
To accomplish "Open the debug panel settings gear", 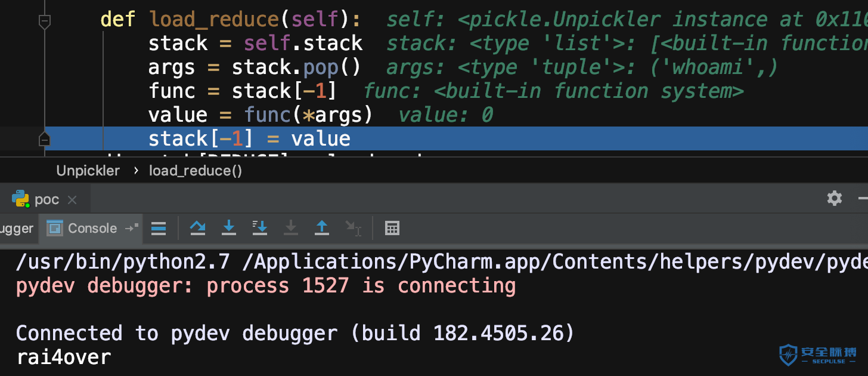I will [x=835, y=198].
